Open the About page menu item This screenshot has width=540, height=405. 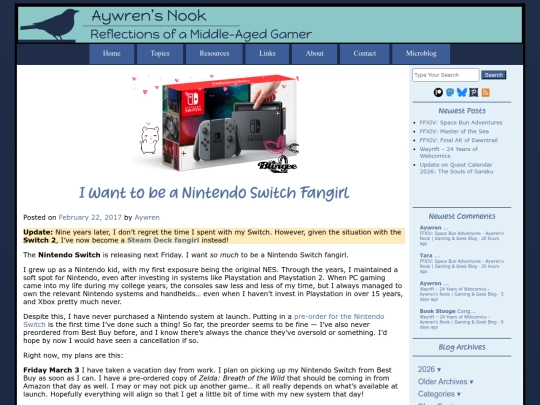click(314, 54)
